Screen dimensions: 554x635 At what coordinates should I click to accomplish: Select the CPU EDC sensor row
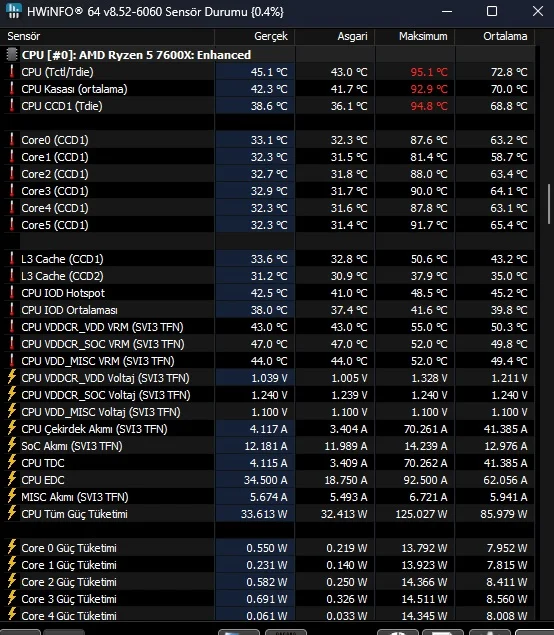(x=269, y=480)
